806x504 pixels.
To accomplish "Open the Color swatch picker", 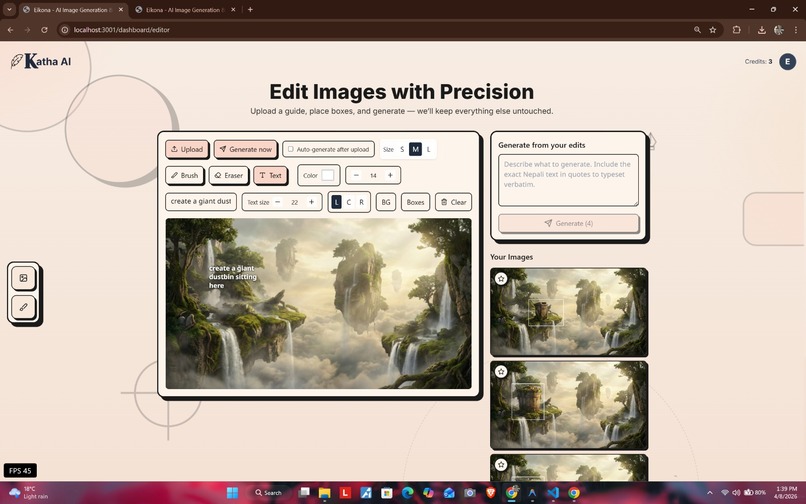I will coord(327,175).
